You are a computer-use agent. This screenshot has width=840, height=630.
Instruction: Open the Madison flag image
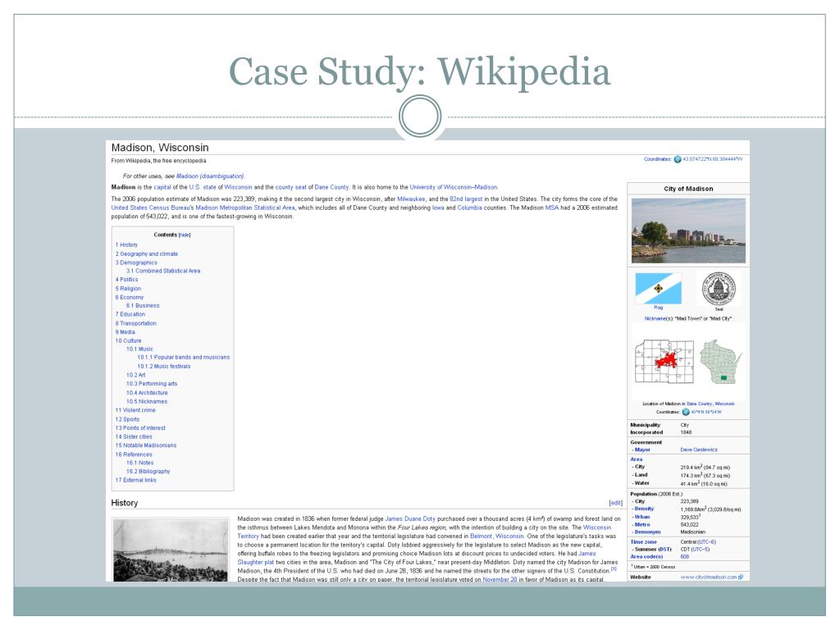(x=659, y=288)
